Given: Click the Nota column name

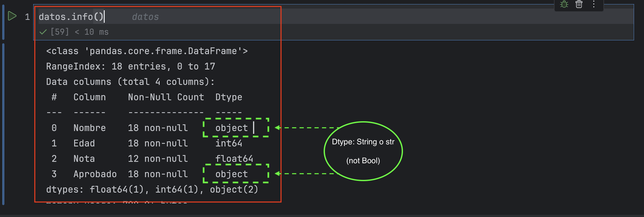Looking at the screenshot, I should click(84, 159).
